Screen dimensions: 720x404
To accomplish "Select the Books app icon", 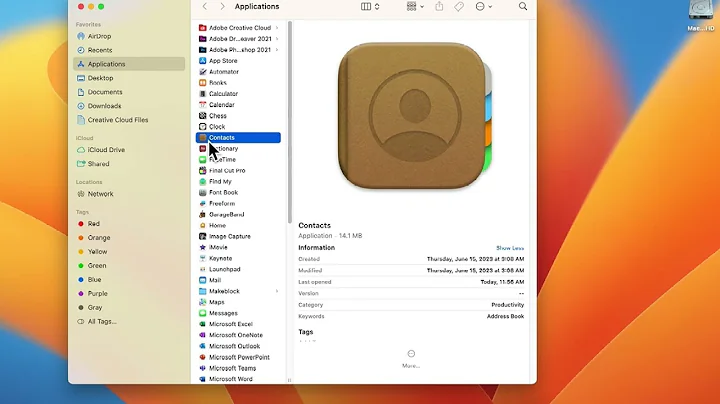I will click(202, 83).
